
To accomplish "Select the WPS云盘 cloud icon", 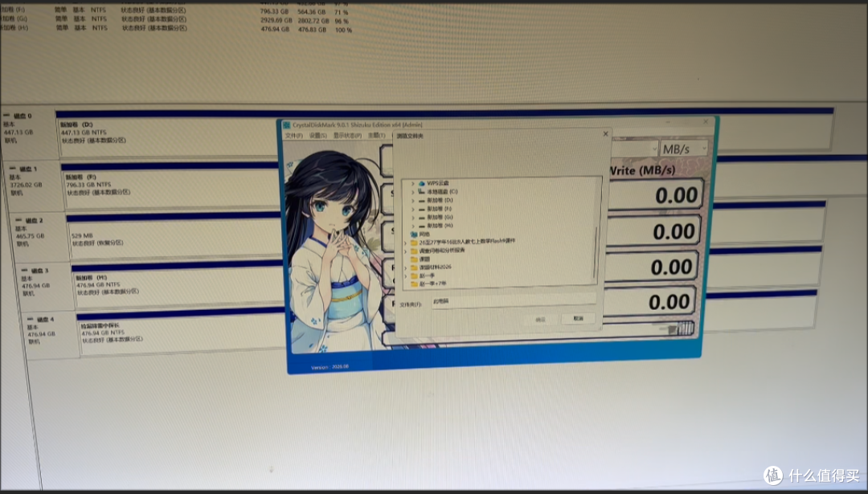I will tap(422, 183).
